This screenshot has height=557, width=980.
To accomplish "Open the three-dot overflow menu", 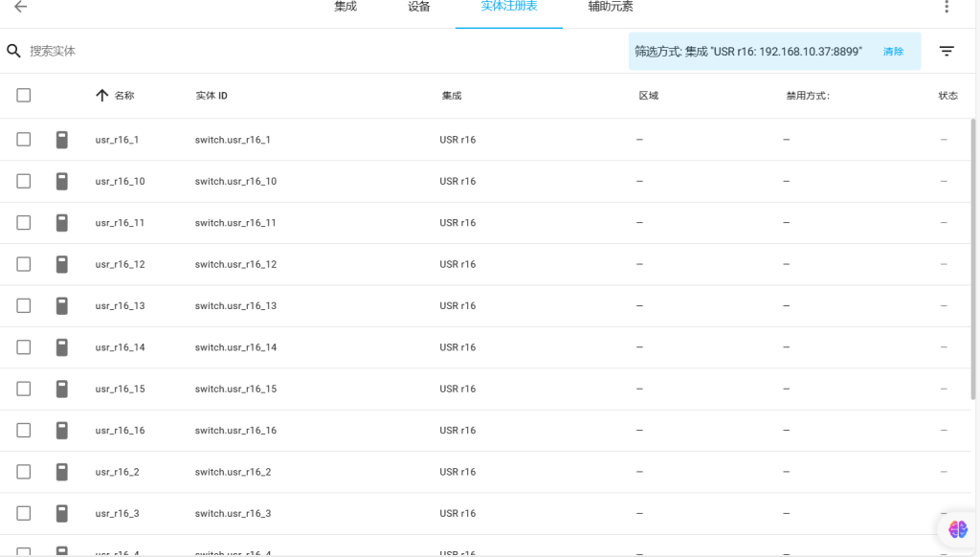I will tap(947, 7).
